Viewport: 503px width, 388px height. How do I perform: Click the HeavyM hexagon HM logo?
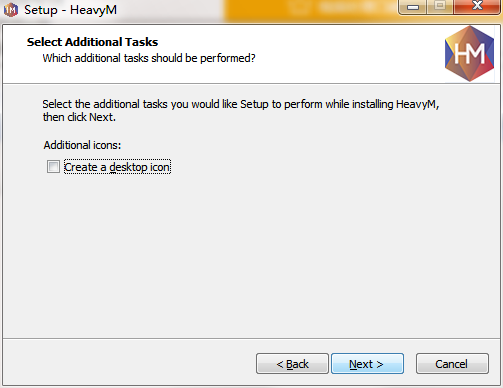pos(469,53)
